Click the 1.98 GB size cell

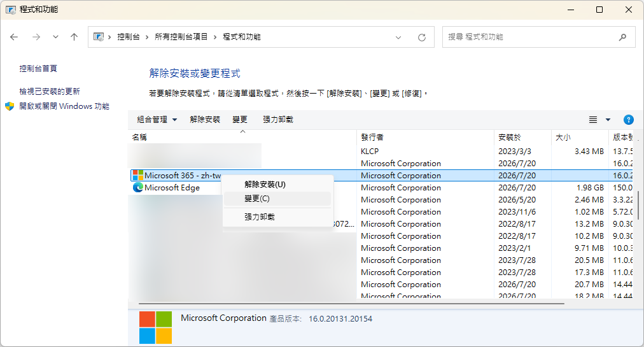pyautogui.click(x=590, y=187)
